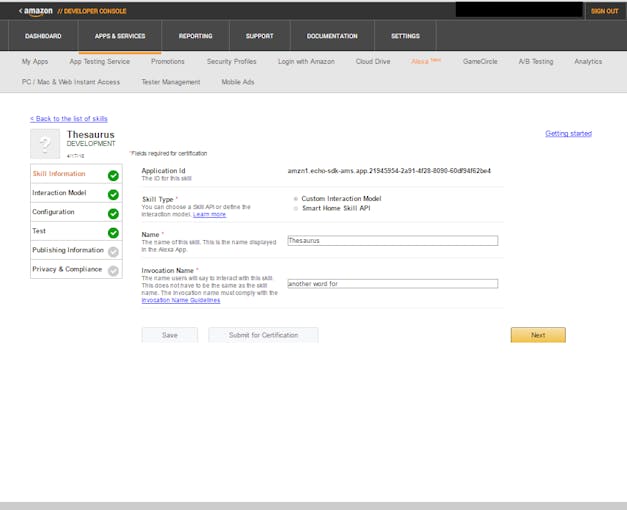Select Smart Home Skill API radio button
The height and width of the screenshot is (510, 627).
tap(296, 208)
